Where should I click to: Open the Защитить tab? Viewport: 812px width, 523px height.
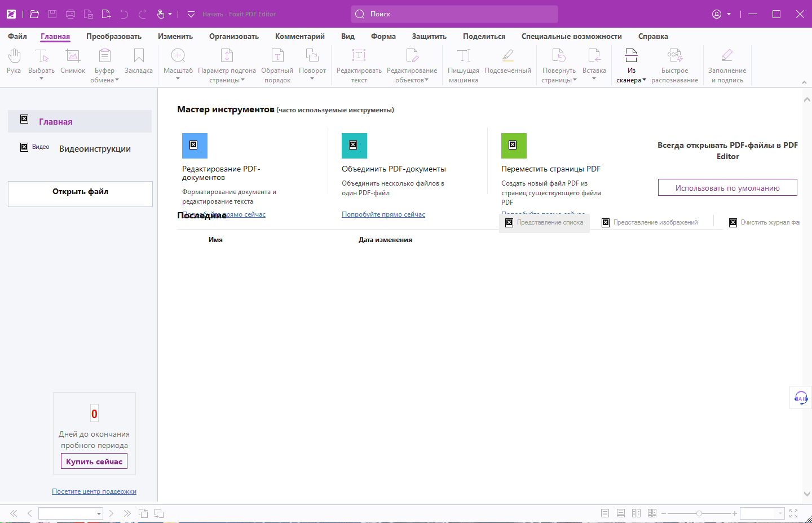coord(429,36)
